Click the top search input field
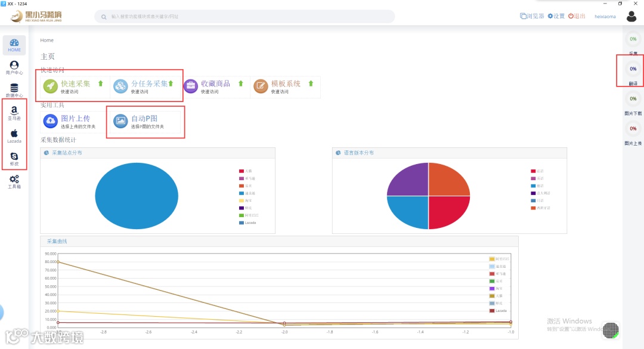The image size is (644, 349). pyautogui.click(x=245, y=17)
